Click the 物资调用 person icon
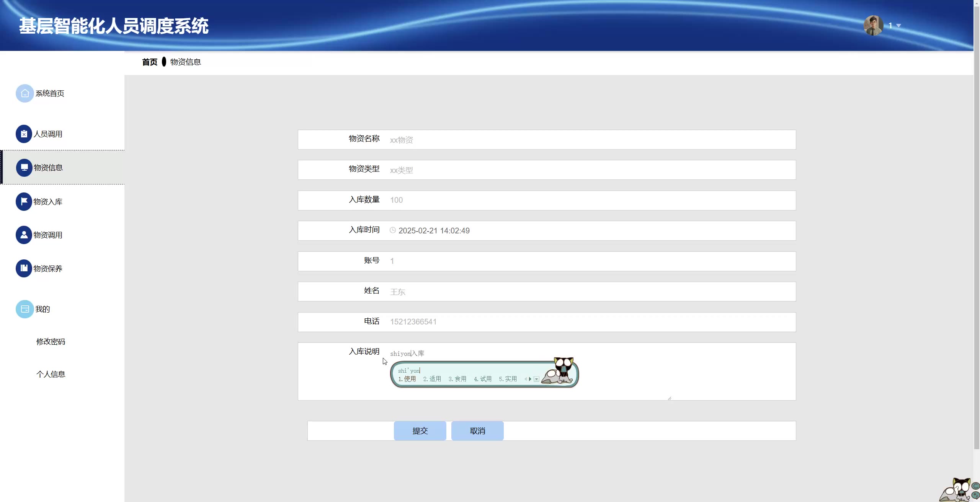This screenshot has width=980, height=502. pos(24,235)
